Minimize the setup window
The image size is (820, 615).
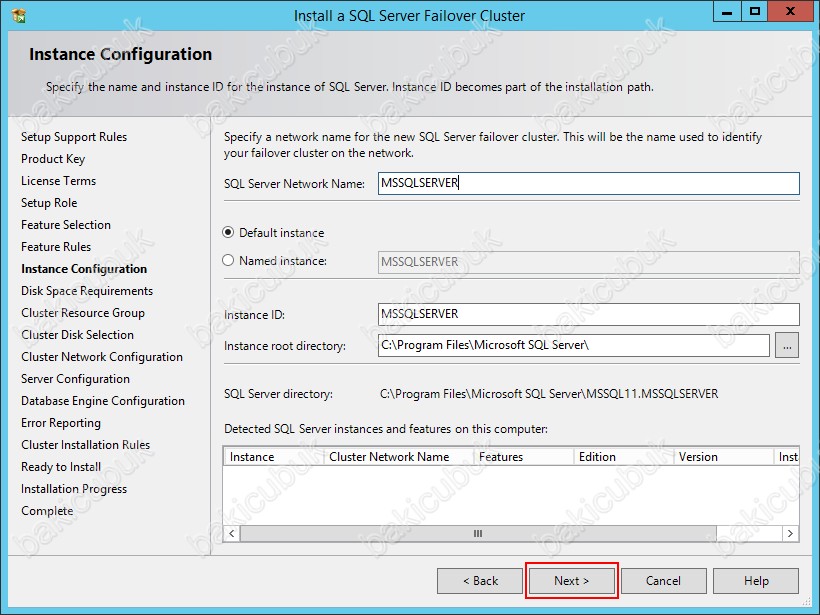727,12
